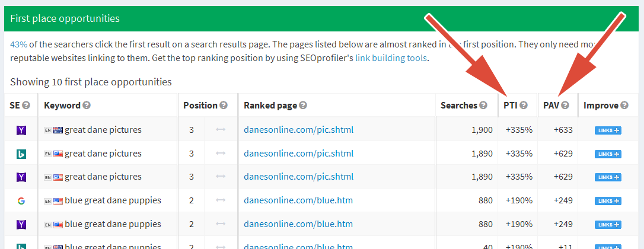
Task: Click the 880 searches value in the Google row
Action: [x=486, y=201]
